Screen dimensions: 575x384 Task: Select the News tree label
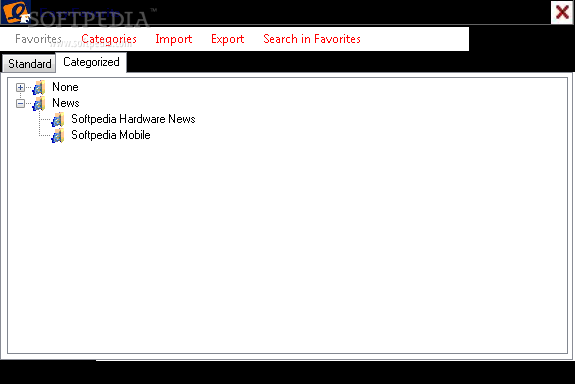[66, 103]
